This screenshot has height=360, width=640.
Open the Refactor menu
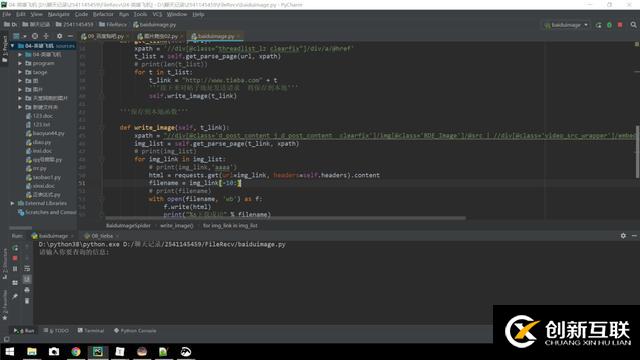point(103,14)
